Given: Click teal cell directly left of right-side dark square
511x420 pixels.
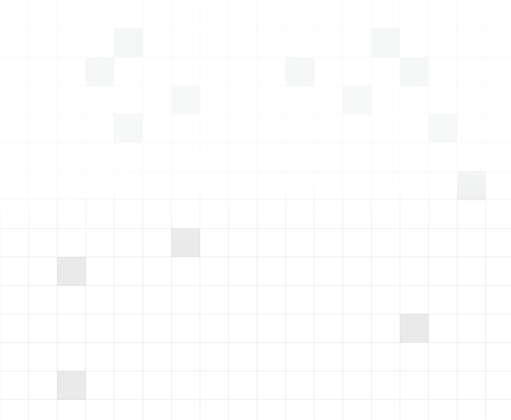Looking at the screenshot, I should coord(386,328).
